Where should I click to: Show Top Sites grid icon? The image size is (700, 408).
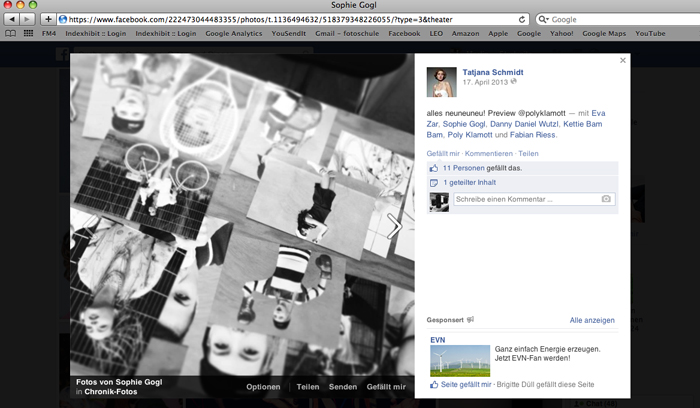[x=28, y=33]
